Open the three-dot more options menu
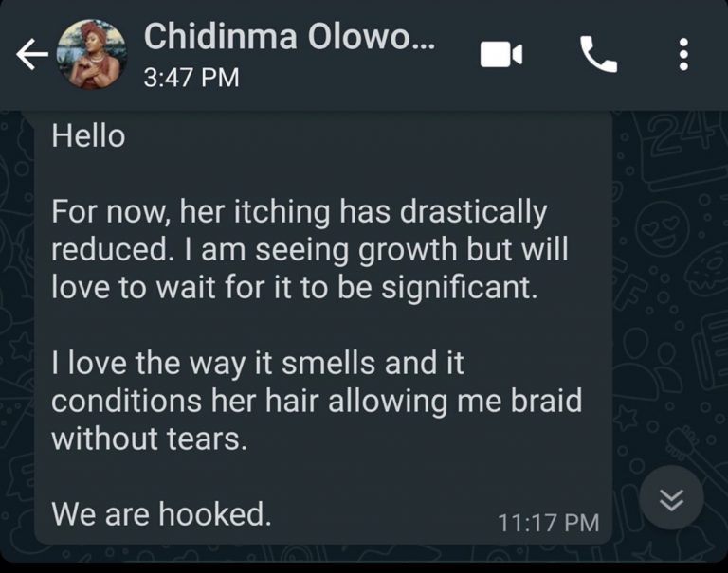The width and height of the screenshot is (728, 573). (683, 54)
